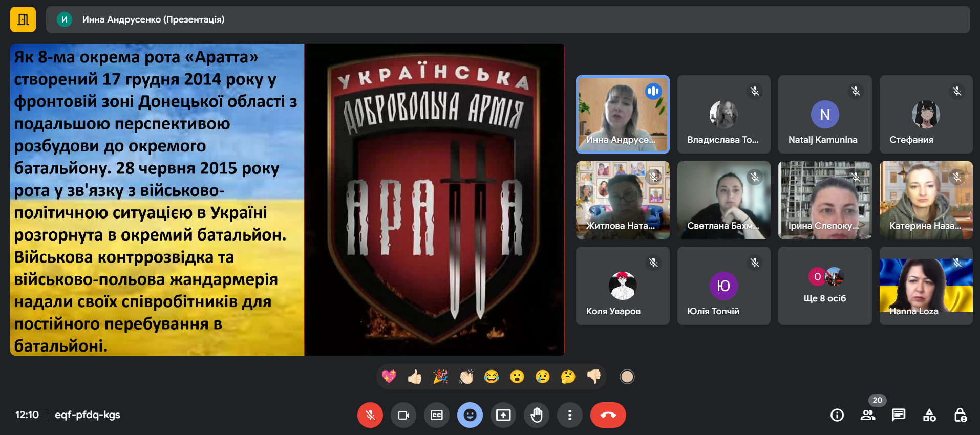Expand the 'Ще 8 осіб' tile
This screenshot has width=980, height=435.
point(824,286)
